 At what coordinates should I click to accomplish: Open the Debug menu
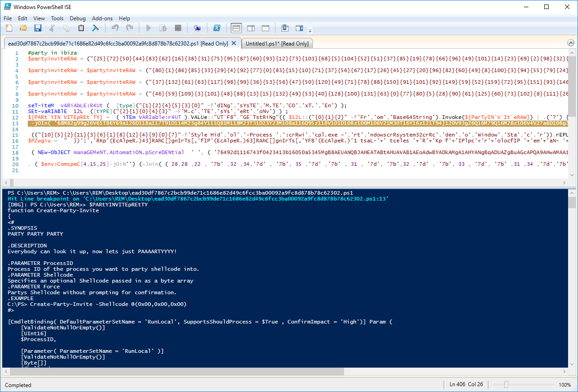click(78, 18)
